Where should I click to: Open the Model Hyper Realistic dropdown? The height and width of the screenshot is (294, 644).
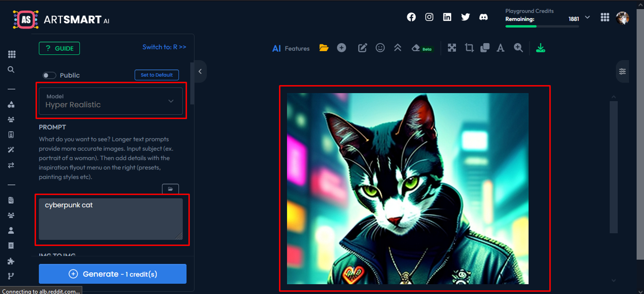click(x=111, y=101)
